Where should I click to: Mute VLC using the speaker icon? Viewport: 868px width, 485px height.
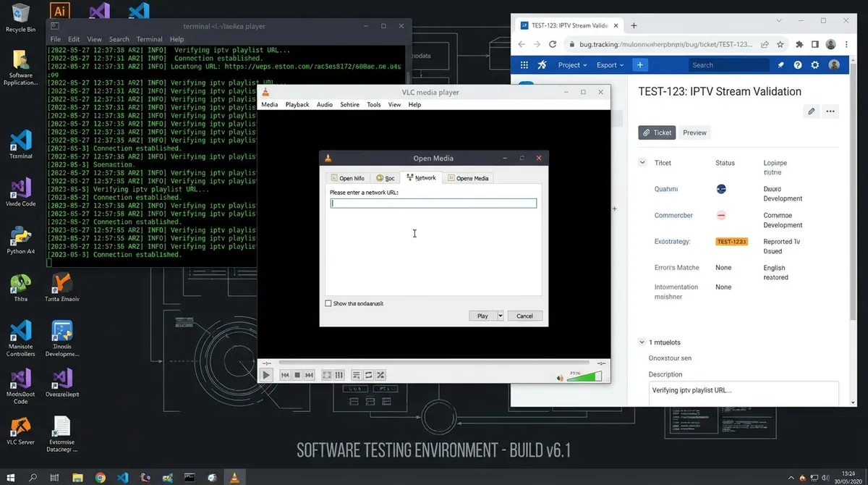coord(560,377)
